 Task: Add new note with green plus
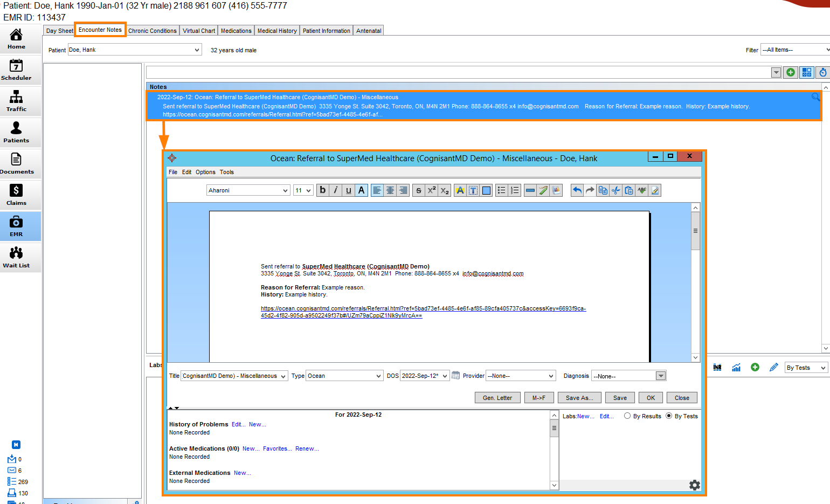pos(791,72)
